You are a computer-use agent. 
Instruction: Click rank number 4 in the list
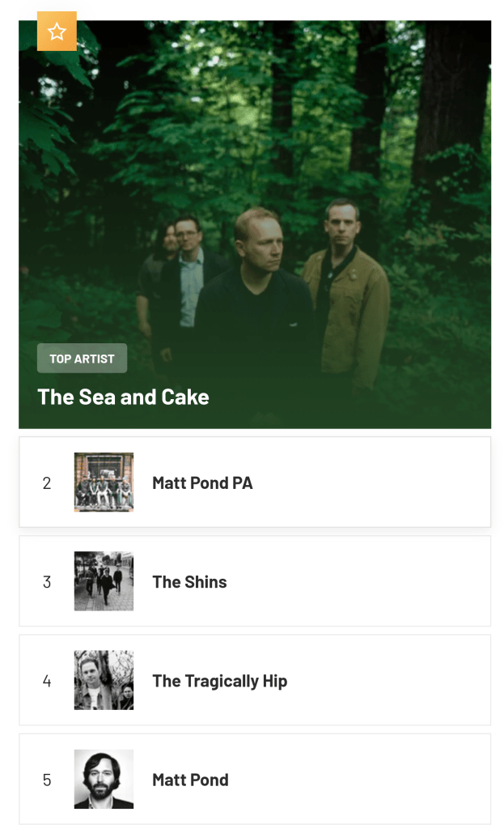point(47,681)
